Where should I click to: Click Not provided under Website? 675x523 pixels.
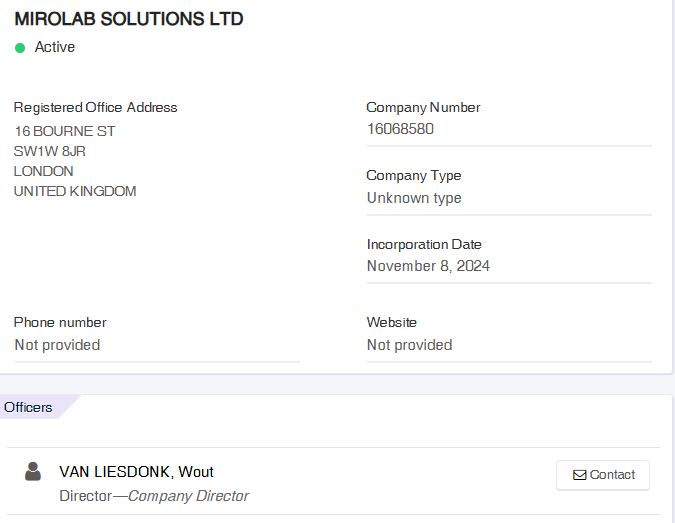click(x=409, y=345)
